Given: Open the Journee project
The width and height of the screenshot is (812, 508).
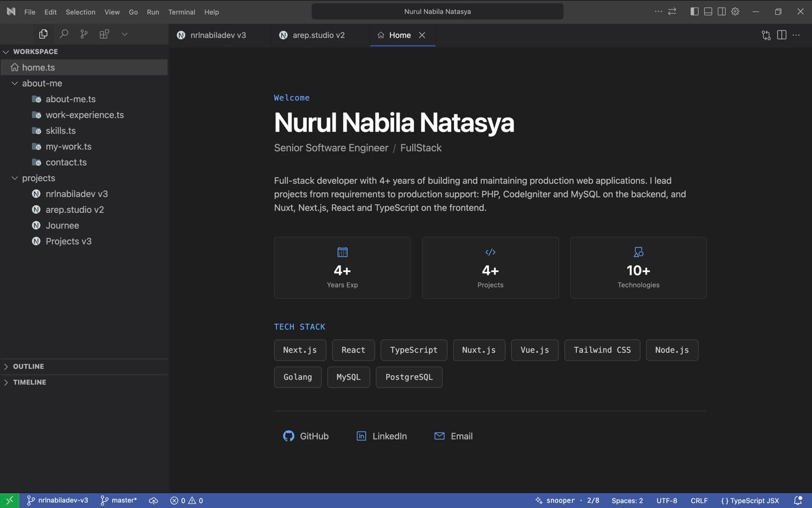Looking at the screenshot, I should tap(84, 226).
